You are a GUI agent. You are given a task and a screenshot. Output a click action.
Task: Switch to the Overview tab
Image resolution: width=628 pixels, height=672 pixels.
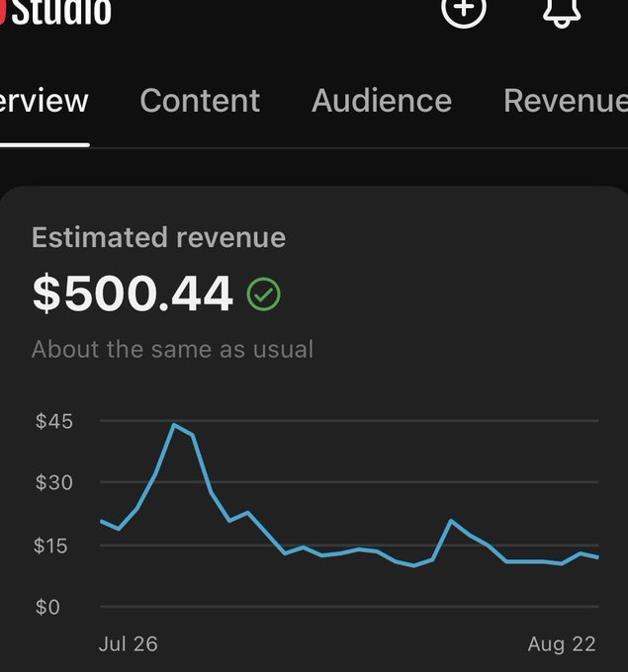44,101
